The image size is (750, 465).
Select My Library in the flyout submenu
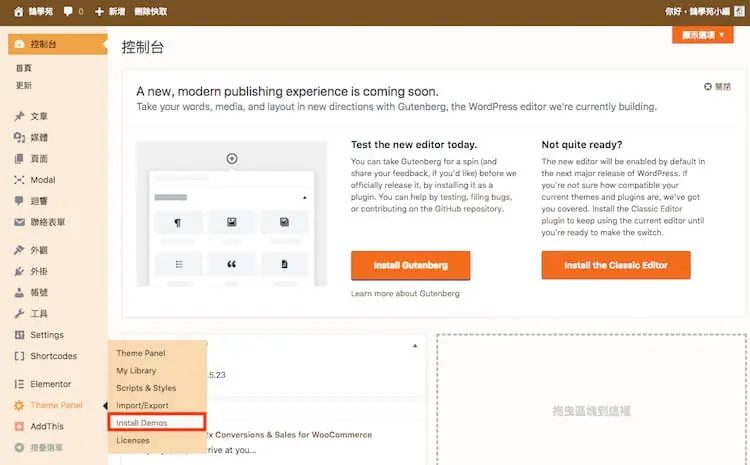click(x=136, y=370)
